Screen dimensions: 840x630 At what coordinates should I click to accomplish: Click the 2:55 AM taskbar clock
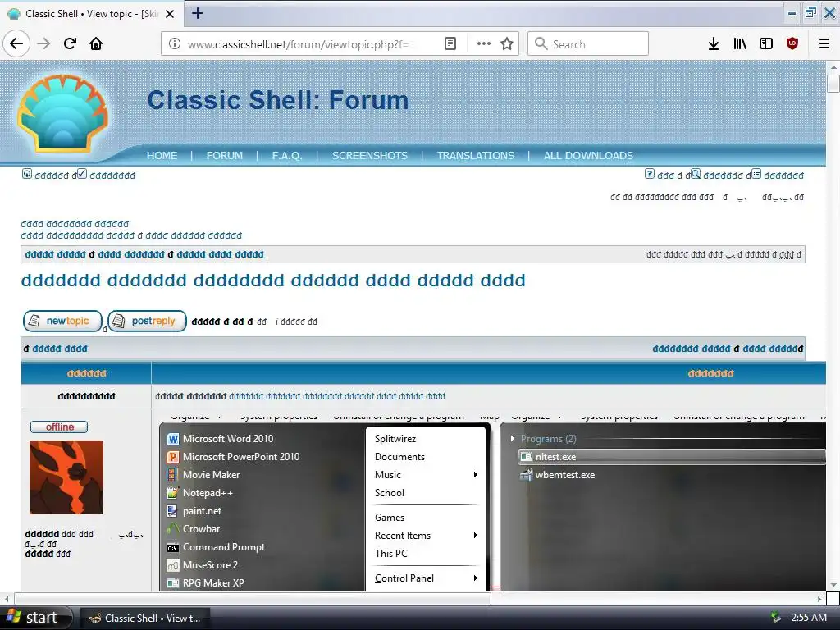coord(809,618)
